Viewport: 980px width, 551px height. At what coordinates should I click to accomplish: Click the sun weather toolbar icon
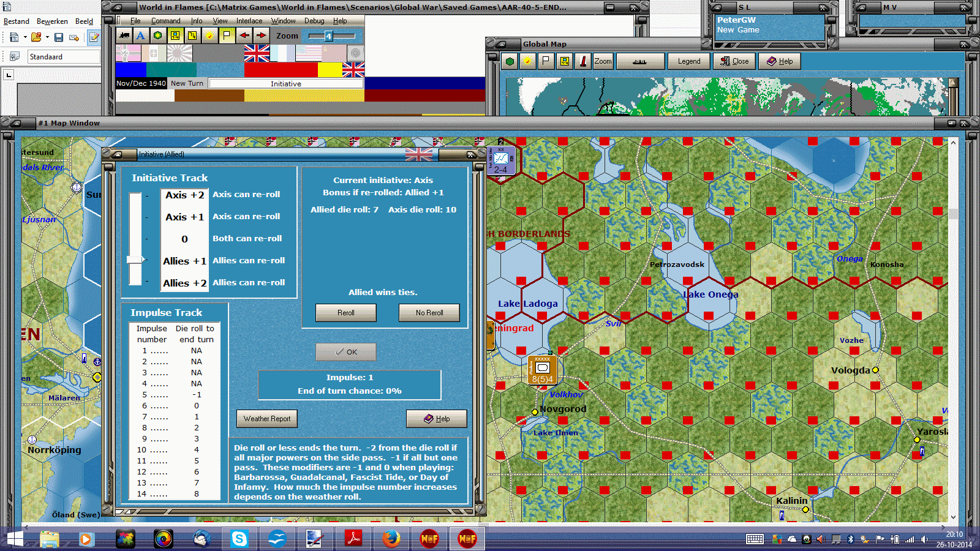[209, 36]
